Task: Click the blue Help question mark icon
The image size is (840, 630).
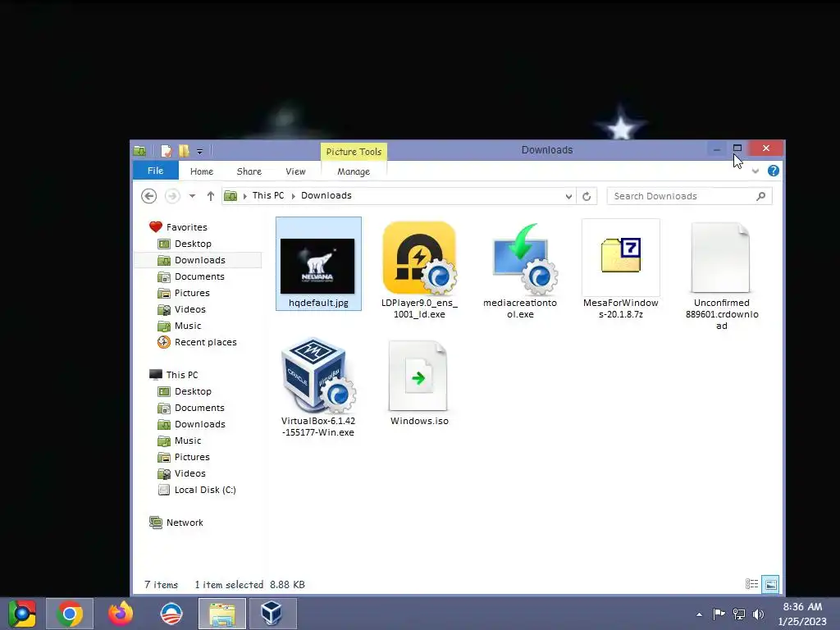Action: [x=773, y=171]
